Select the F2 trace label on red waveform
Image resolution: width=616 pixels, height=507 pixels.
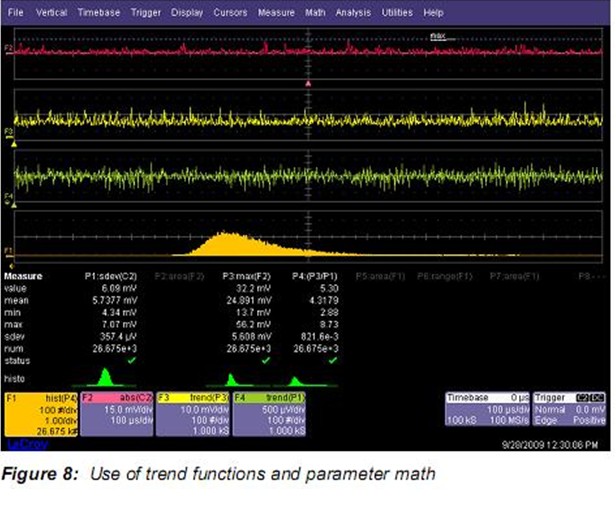pos(9,47)
